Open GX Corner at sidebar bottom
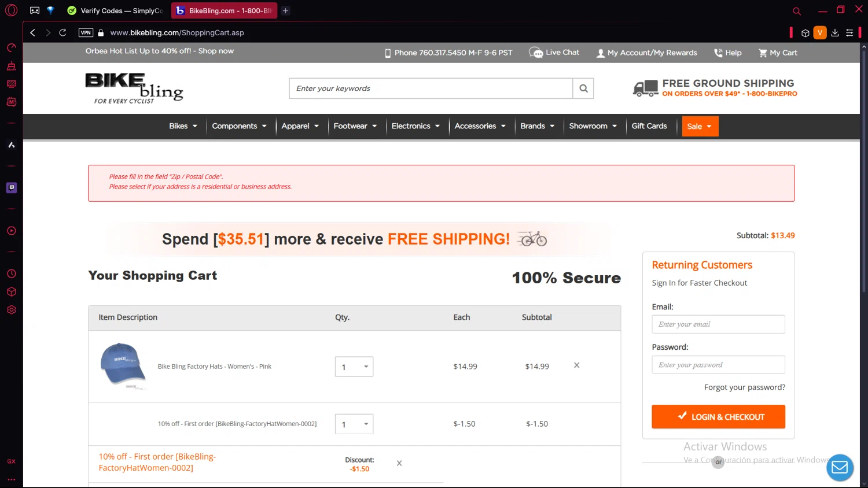868x488 pixels. click(11, 461)
